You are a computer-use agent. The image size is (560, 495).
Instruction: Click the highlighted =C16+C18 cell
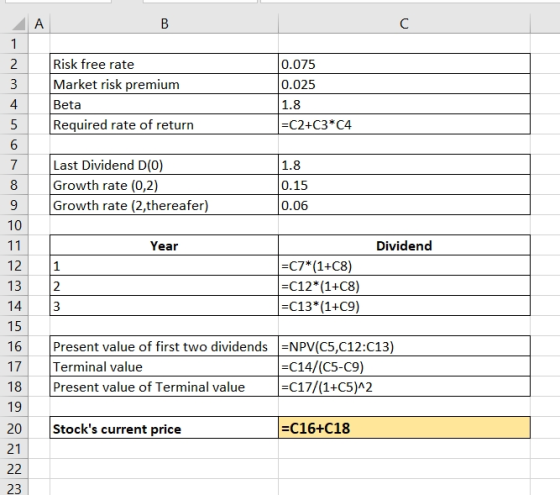(x=404, y=428)
